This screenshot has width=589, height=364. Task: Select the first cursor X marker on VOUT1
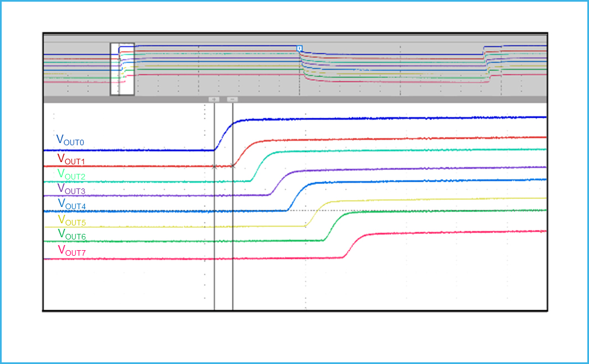click(x=214, y=166)
